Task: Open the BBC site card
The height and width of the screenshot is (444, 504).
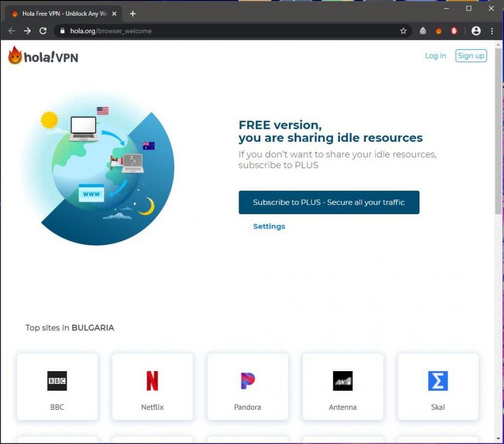Action: pos(57,386)
